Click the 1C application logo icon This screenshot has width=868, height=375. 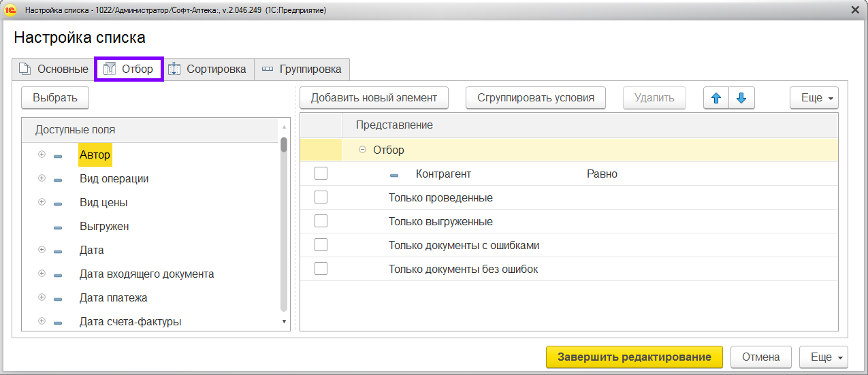coord(10,10)
